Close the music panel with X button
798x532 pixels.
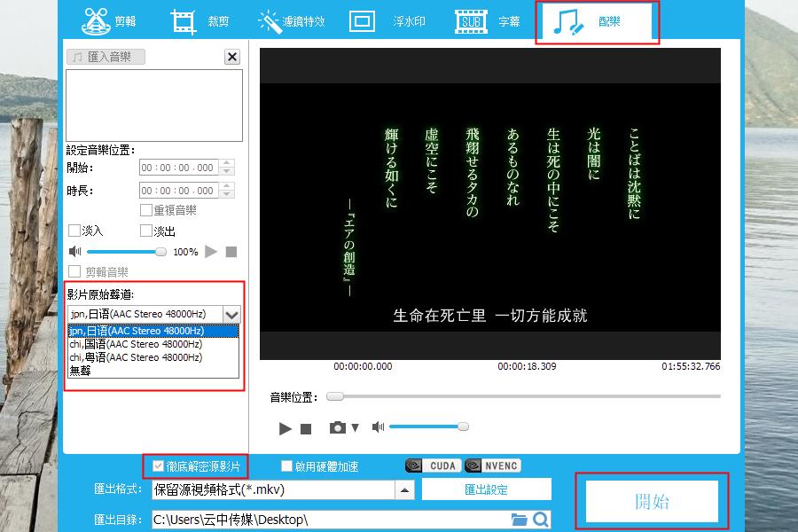tap(232, 58)
